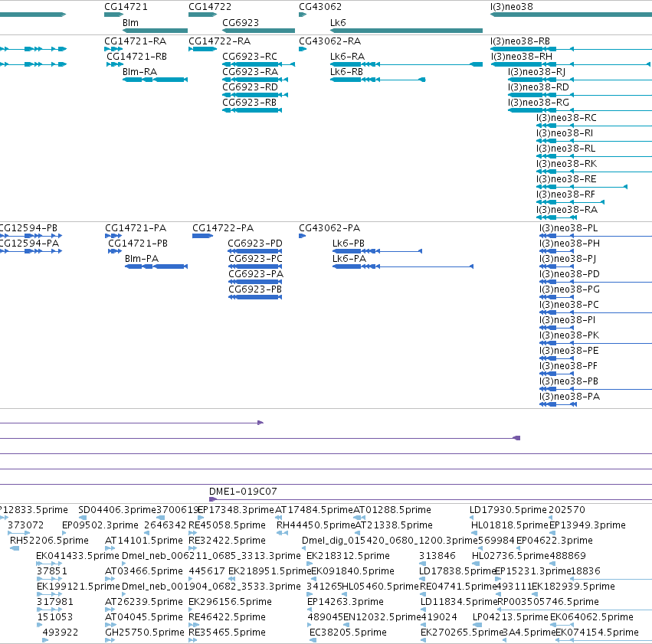
Task: Click the l(3)neo38-PK protein label
Action: pos(569,335)
